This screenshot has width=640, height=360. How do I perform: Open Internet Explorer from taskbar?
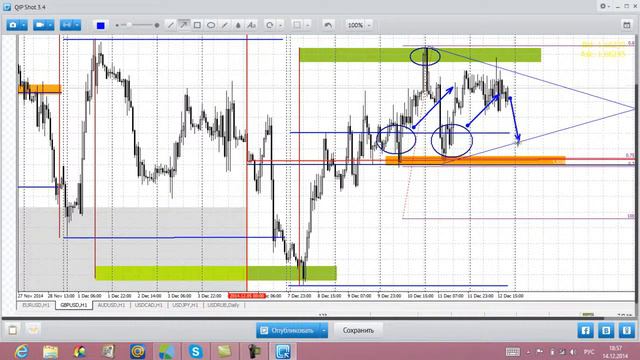pyautogui.click(x=21, y=351)
